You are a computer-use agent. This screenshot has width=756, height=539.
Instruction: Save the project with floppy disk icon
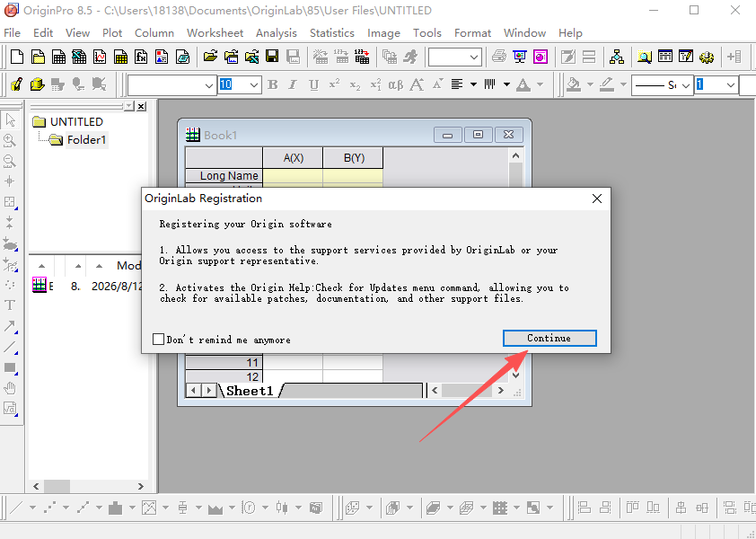tap(272, 57)
